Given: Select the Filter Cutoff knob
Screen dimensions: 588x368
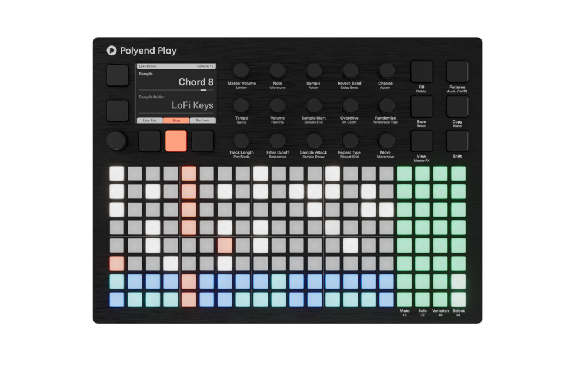Looking at the screenshot, I should (277, 141).
